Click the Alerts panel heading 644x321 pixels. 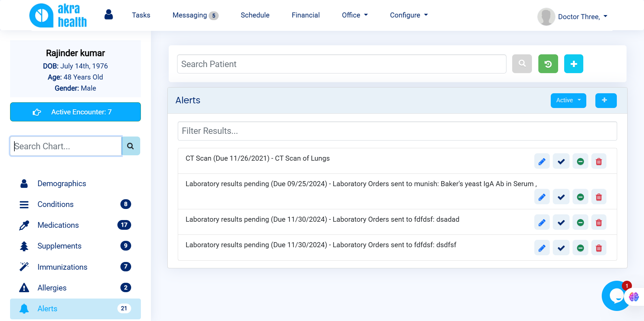[188, 100]
